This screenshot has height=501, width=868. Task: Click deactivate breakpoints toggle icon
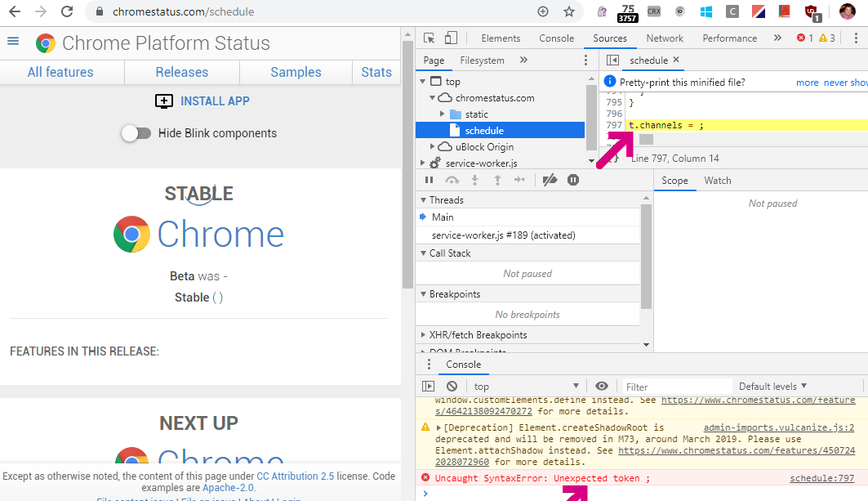[x=549, y=180]
